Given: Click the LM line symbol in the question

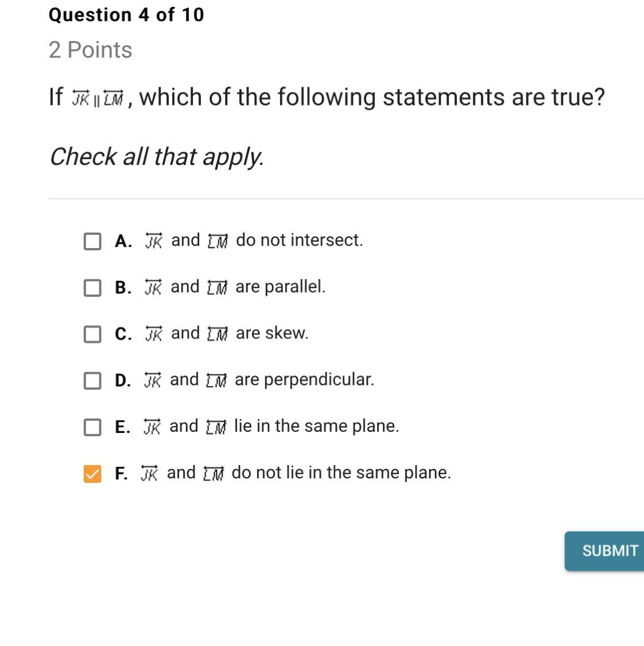Looking at the screenshot, I should click(114, 99).
